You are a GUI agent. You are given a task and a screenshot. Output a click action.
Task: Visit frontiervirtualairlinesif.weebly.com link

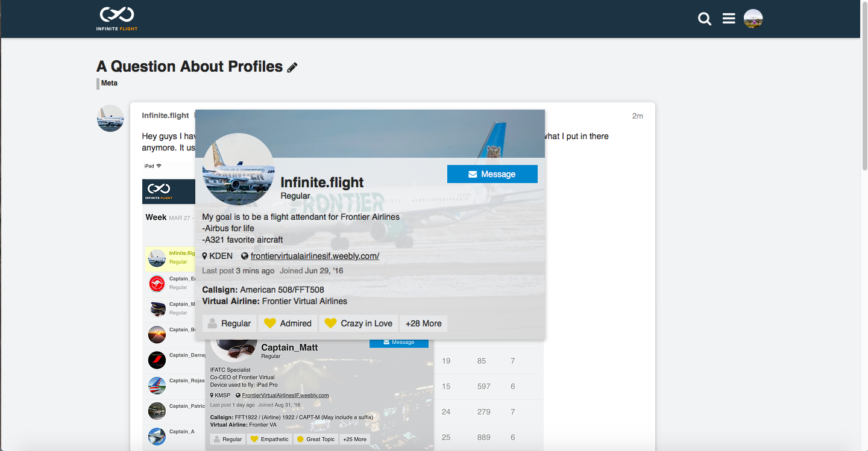[x=315, y=256]
